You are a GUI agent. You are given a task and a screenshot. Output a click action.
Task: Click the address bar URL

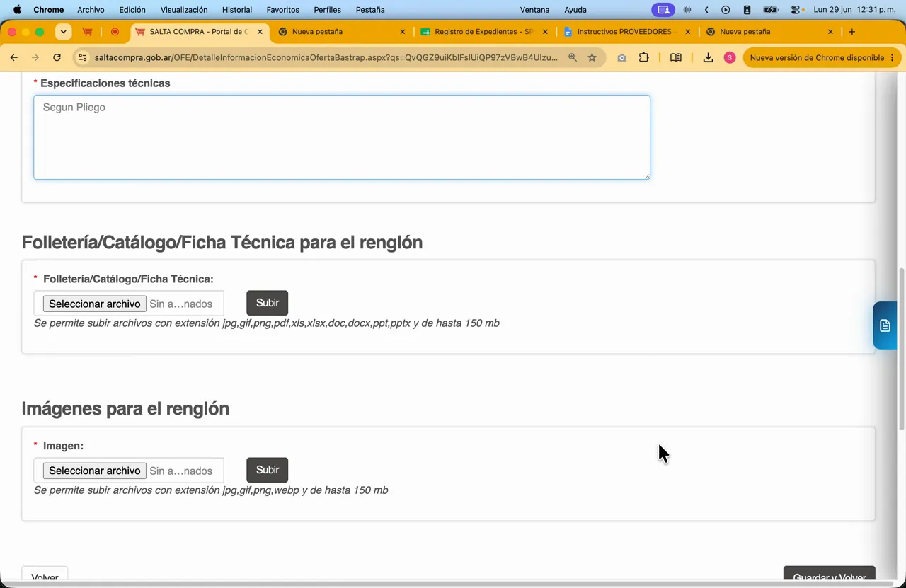[326, 57]
